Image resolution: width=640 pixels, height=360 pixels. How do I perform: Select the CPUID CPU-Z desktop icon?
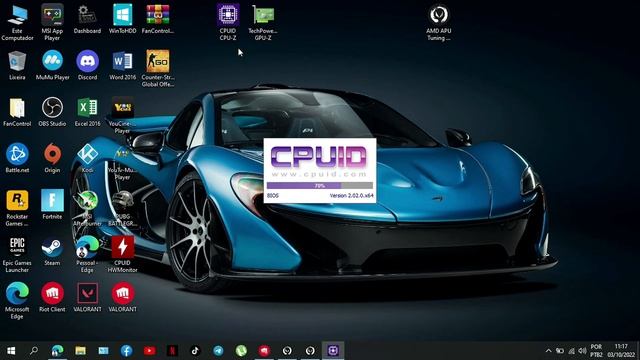[228, 22]
